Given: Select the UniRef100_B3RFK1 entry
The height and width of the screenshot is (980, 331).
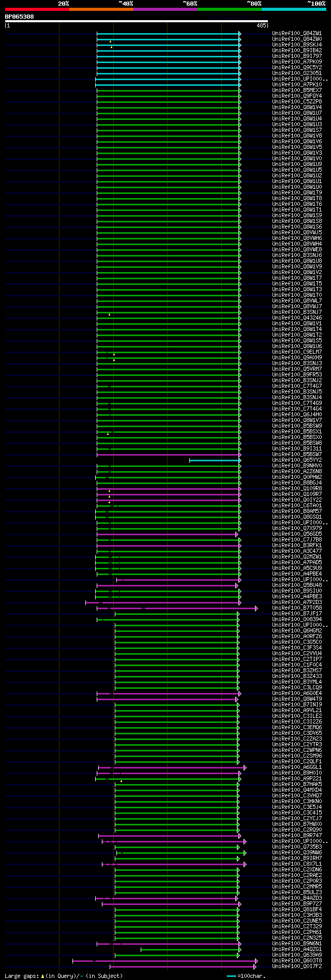Looking at the screenshot, I should [x=297, y=546].
